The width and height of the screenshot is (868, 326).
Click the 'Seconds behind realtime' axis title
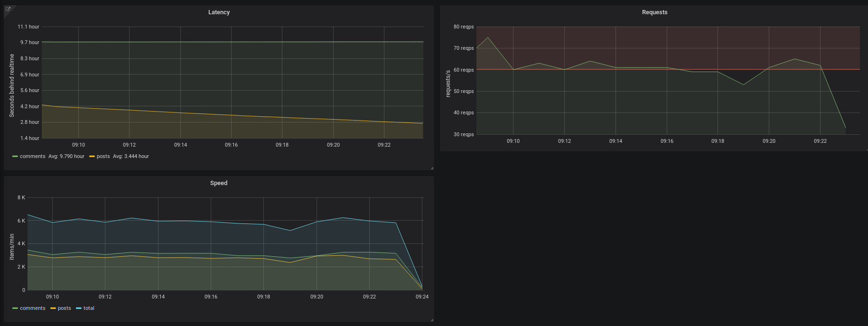[12, 85]
